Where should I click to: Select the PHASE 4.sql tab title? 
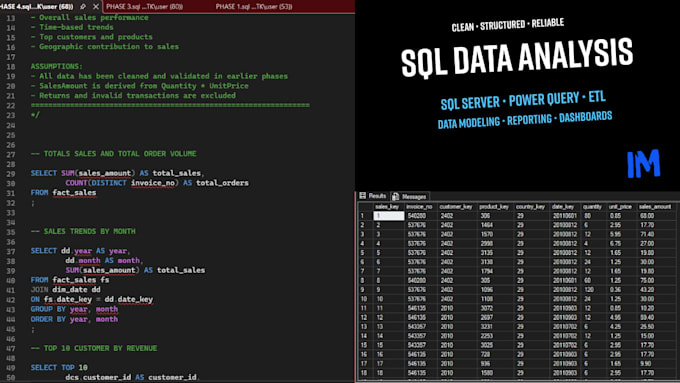point(37,7)
